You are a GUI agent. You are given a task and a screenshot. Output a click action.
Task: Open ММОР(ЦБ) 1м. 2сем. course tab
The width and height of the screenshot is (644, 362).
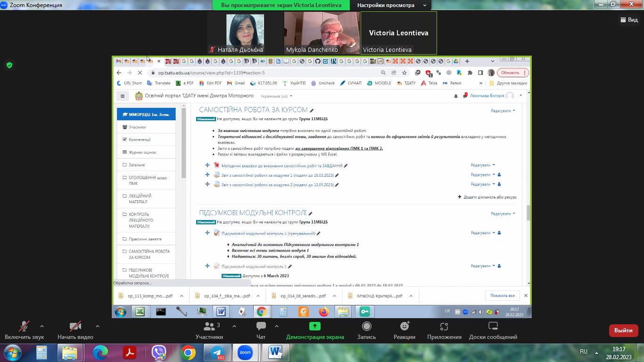146,115
